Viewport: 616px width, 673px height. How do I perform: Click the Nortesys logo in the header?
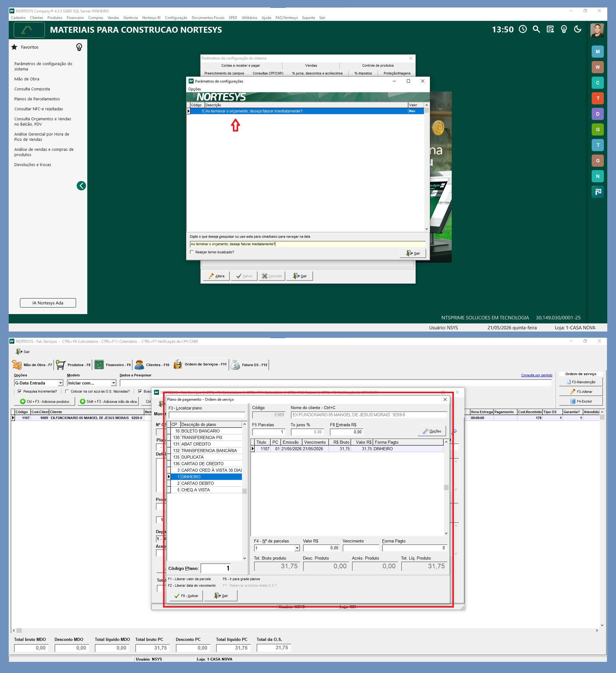[29, 30]
